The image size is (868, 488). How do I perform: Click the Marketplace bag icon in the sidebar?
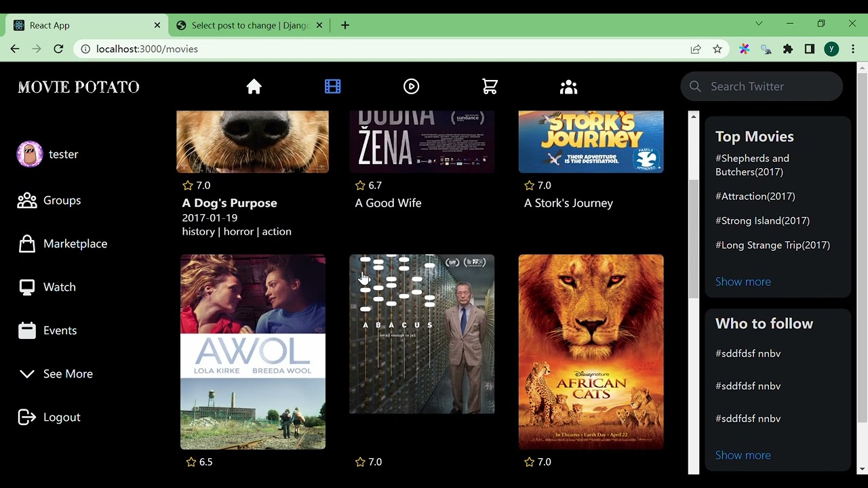(27, 244)
